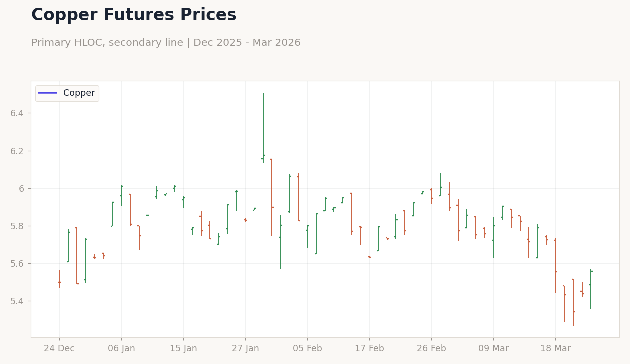This screenshot has width=630, height=364.
Task: Click the 5.8 y-axis label
Action: [17, 226]
